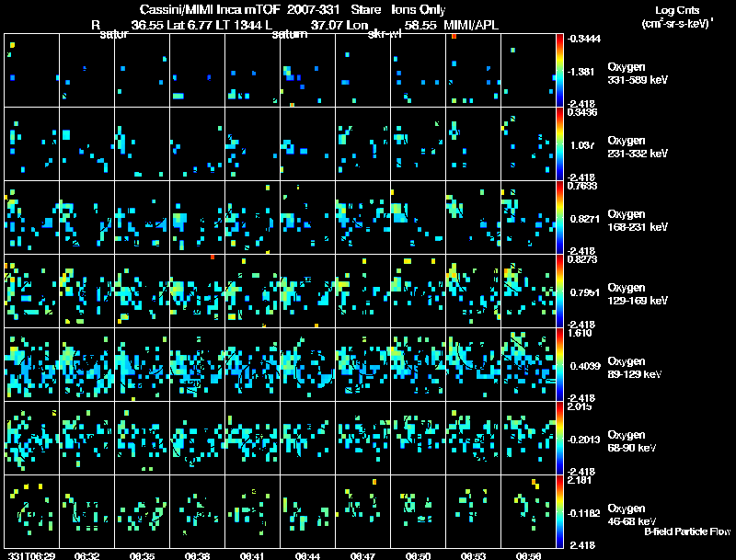Click the "0.4039" colorbar value

[585, 366]
